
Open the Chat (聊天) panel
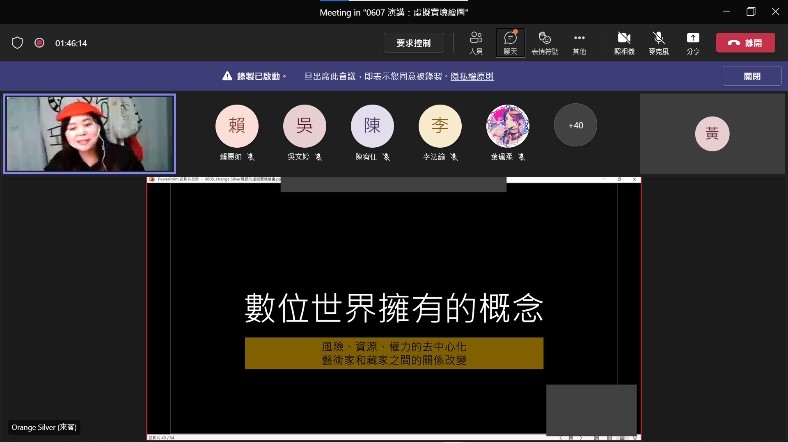(x=510, y=42)
